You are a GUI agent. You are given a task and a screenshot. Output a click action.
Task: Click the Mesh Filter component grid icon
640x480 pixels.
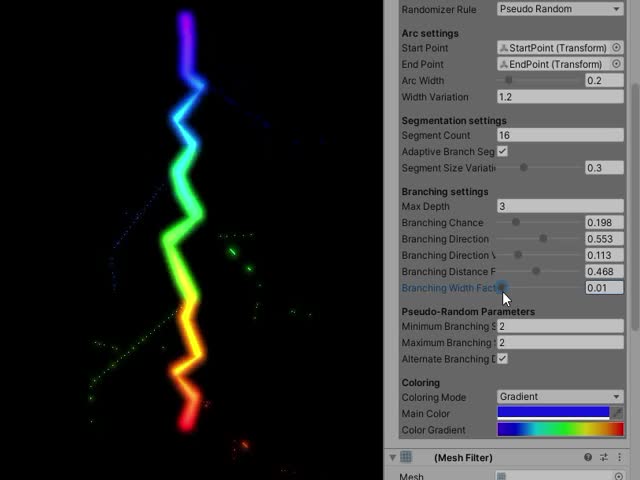click(x=406, y=457)
